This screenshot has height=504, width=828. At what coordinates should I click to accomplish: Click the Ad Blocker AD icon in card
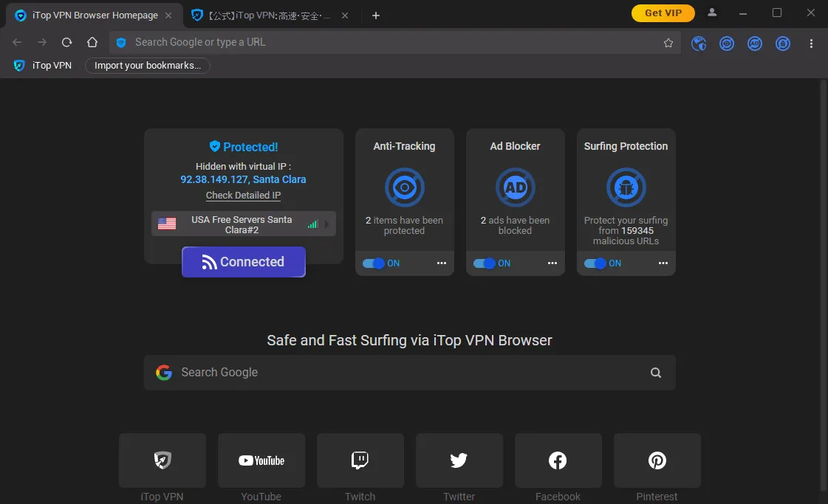pos(516,187)
